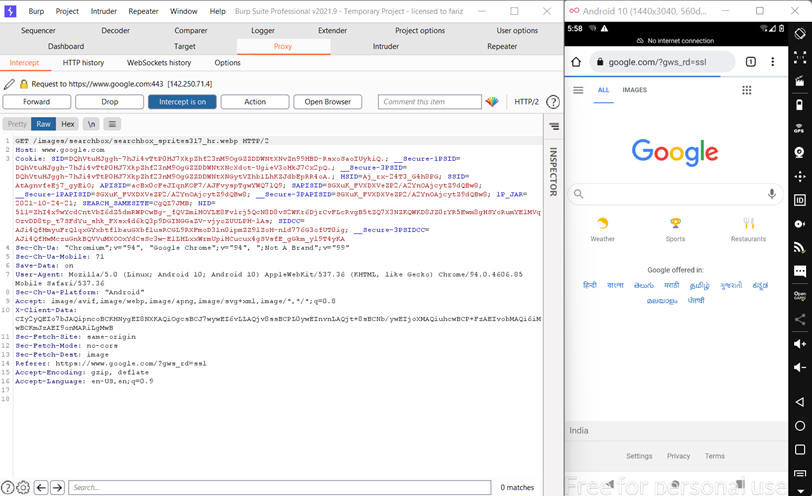Open the disk I/O widget
Screen dimensions: 812x496
(800, 224)
